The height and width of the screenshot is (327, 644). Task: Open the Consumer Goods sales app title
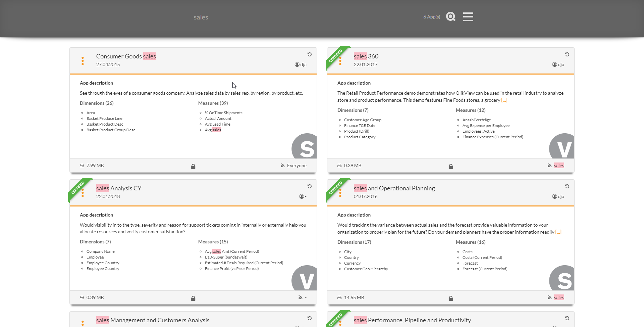tap(126, 56)
